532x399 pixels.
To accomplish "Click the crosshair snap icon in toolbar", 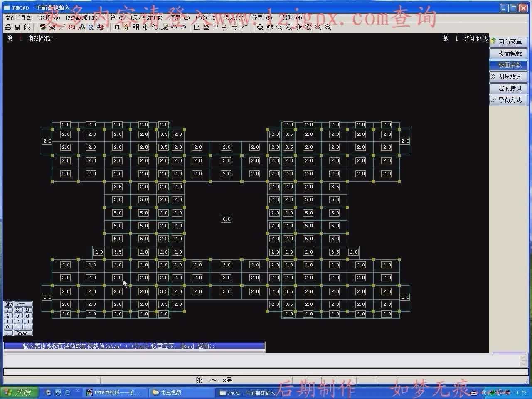I will [x=117, y=27].
